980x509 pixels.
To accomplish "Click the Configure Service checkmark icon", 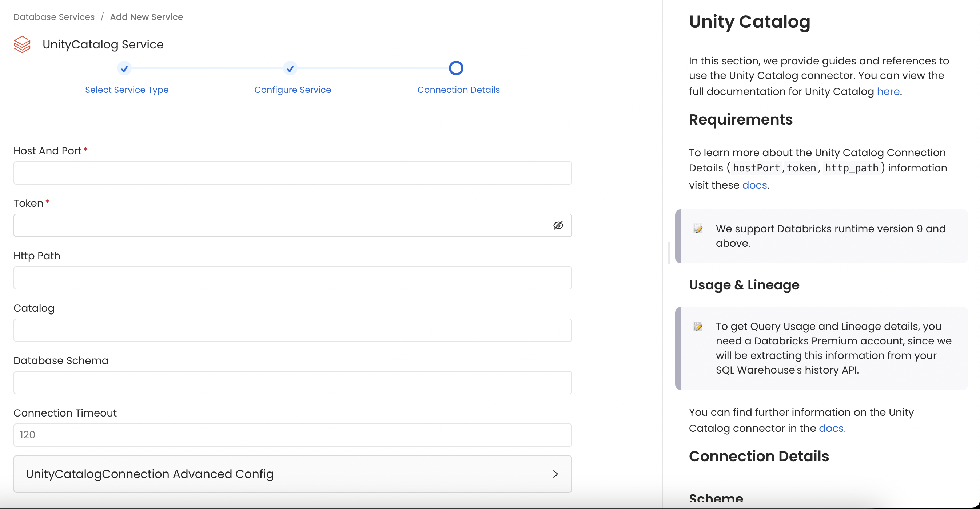I will pyautogui.click(x=290, y=69).
